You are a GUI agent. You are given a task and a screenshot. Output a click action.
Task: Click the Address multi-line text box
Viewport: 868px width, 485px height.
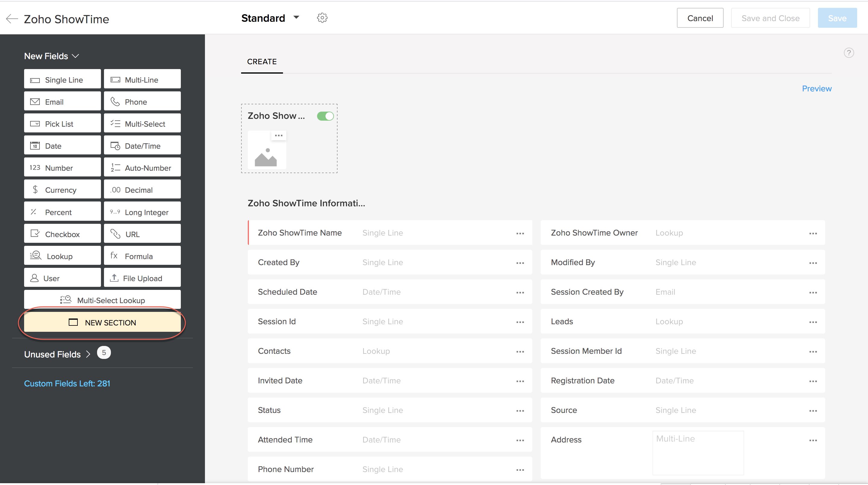698,453
